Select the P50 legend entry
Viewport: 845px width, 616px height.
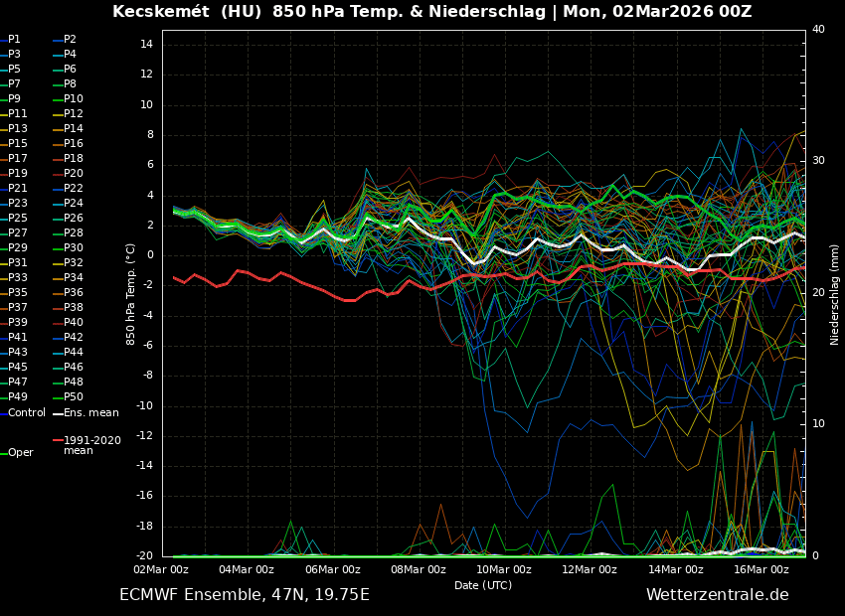[x=74, y=397]
